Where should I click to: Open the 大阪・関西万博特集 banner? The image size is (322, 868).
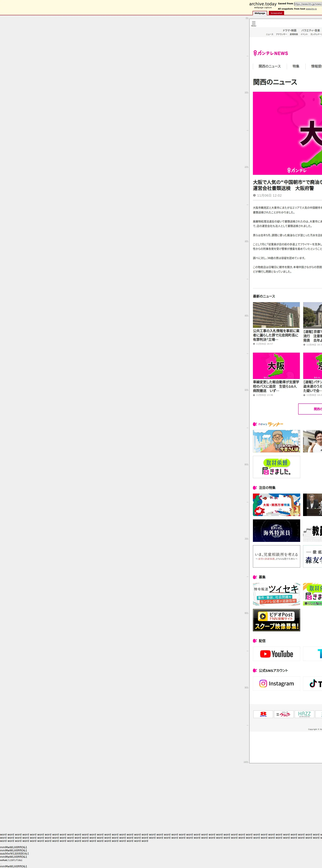[276, 505]
